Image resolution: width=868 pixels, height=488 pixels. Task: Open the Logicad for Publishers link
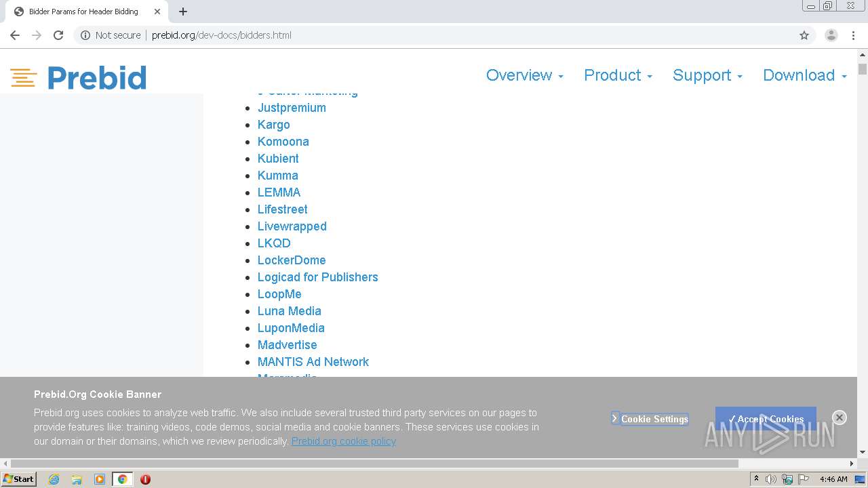318,277
